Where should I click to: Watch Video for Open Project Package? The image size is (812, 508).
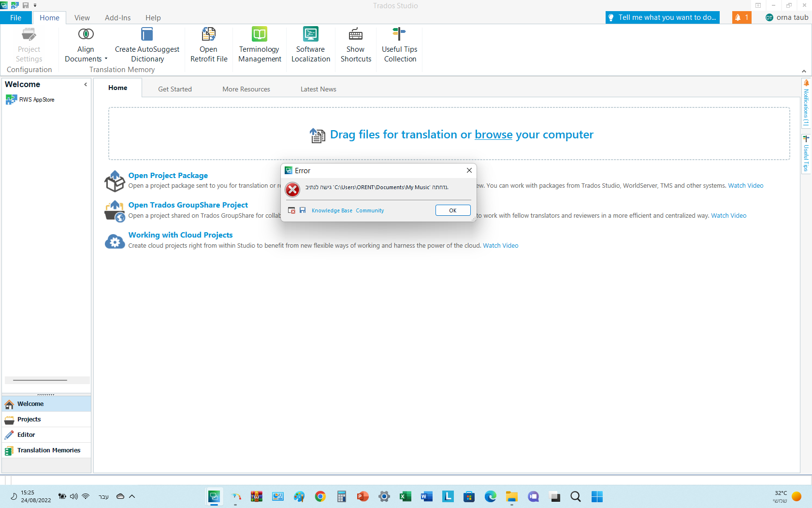746,186
